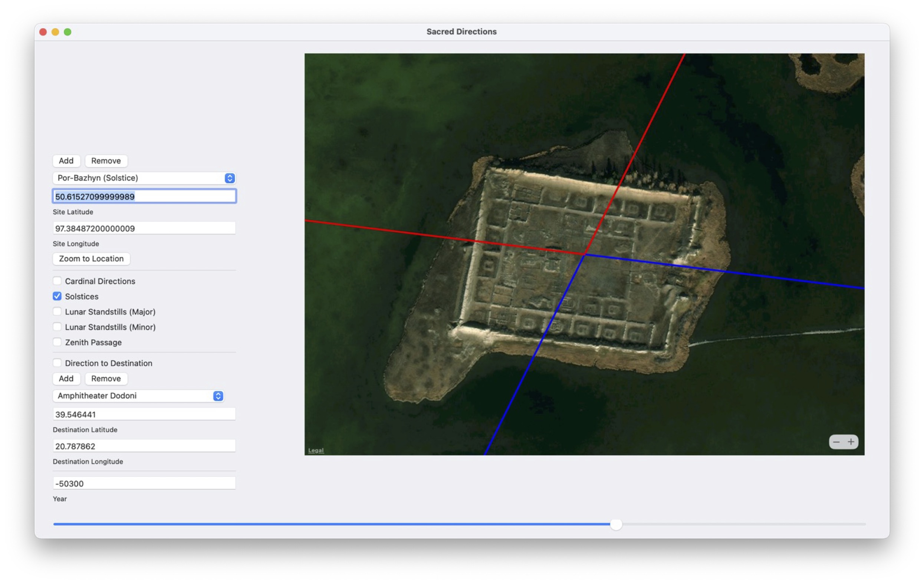
Task: Click the year slider handle
Action: 616,524
